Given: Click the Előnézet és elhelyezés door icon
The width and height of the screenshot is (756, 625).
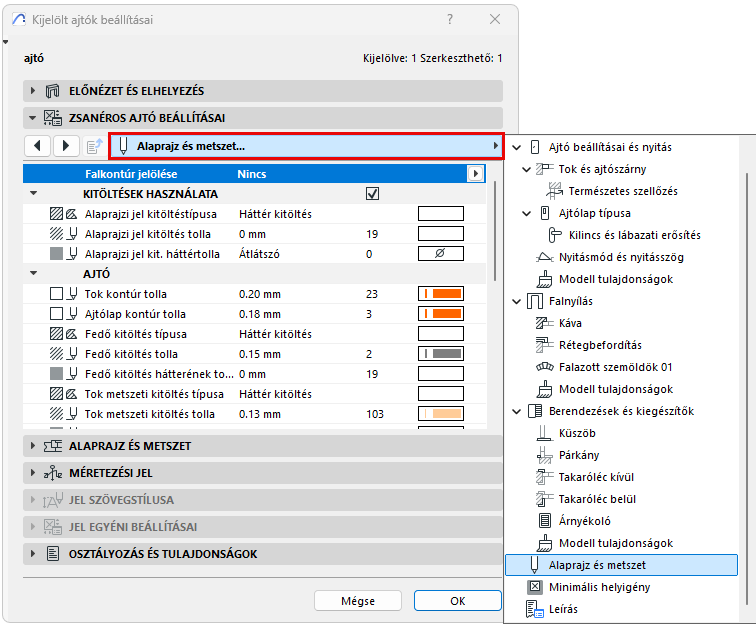Looking at the screenshot, I should pos(53,91).
